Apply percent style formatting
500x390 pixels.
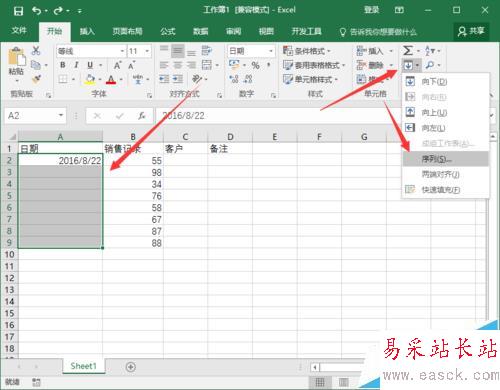coord(255,65)
